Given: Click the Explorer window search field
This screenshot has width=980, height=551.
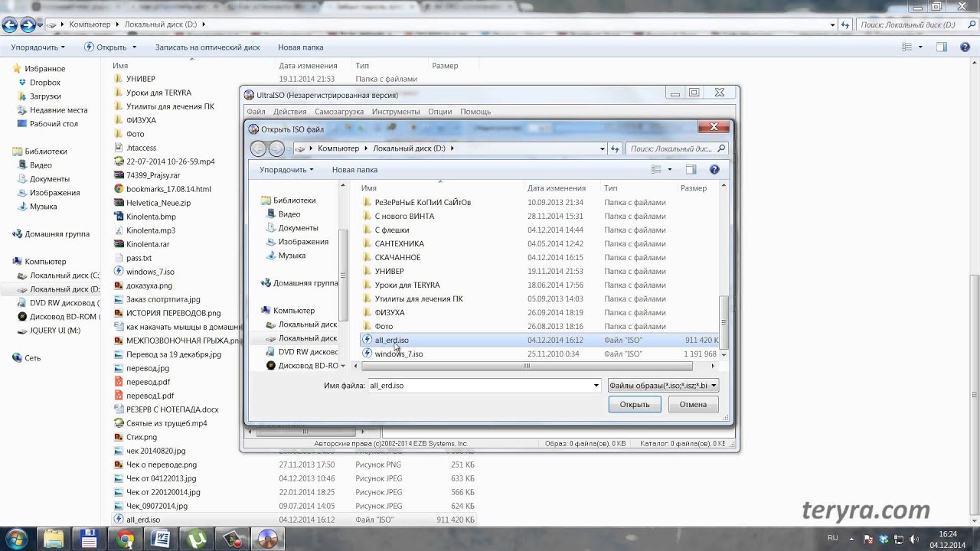Looking at the screenshot, I should pos(916,24).
